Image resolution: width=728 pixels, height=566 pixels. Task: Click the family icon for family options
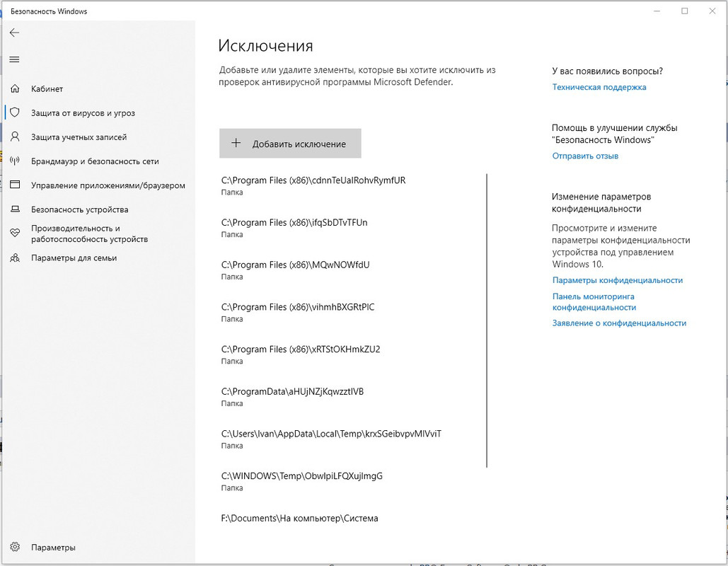click(15, 258)
